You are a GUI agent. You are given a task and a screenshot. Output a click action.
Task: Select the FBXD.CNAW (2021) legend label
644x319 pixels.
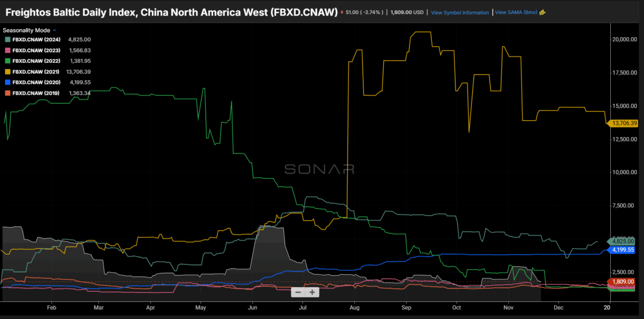(x=36, y=71)
